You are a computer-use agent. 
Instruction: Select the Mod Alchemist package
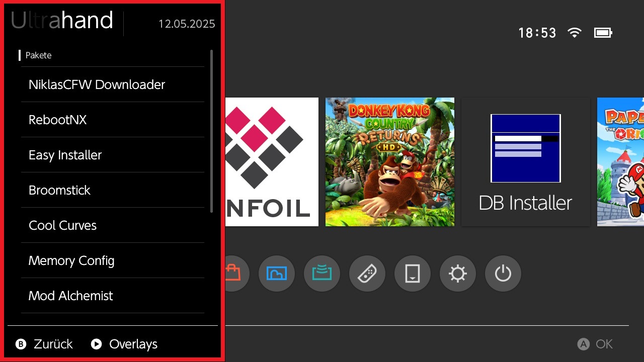[113, 296]
